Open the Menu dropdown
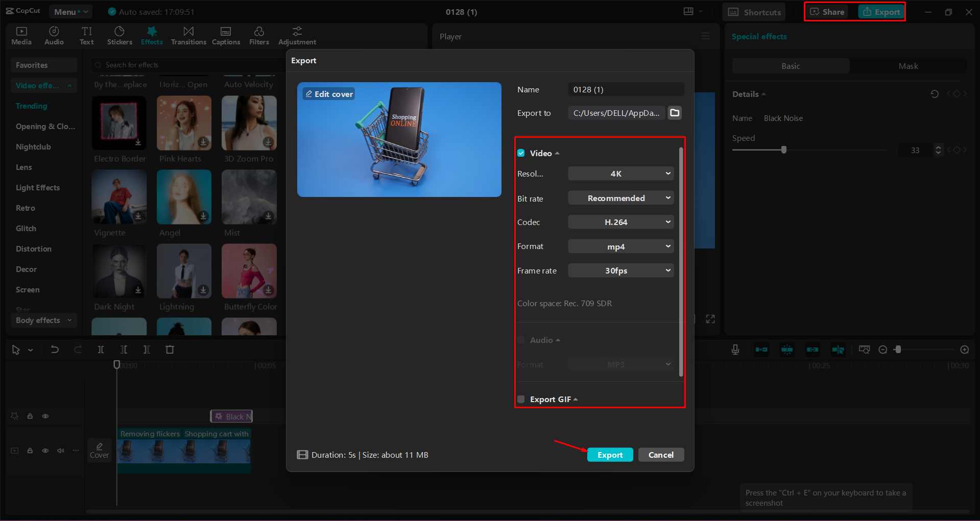The height and width of the screenshot is (521, 980). coord(70,12)
